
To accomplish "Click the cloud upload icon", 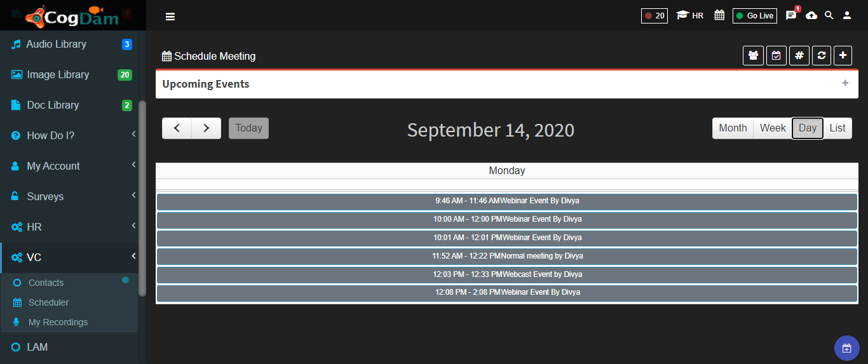I will pos(811,15).
